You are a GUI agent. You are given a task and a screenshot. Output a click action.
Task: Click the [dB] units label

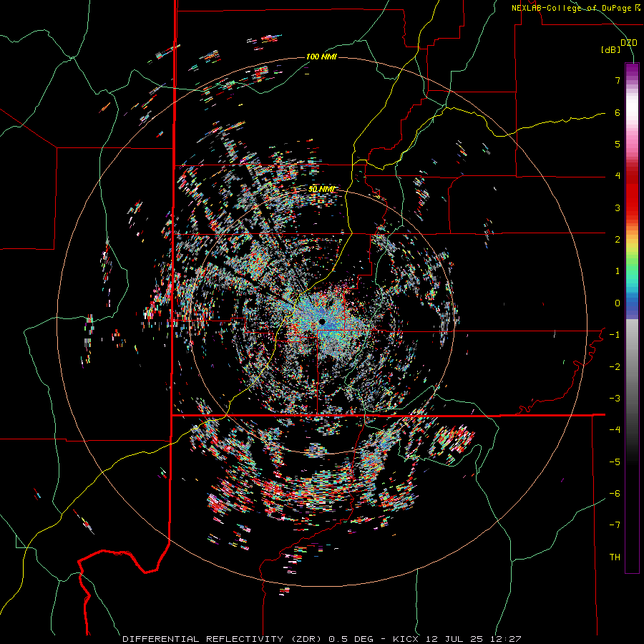[610, 50]
